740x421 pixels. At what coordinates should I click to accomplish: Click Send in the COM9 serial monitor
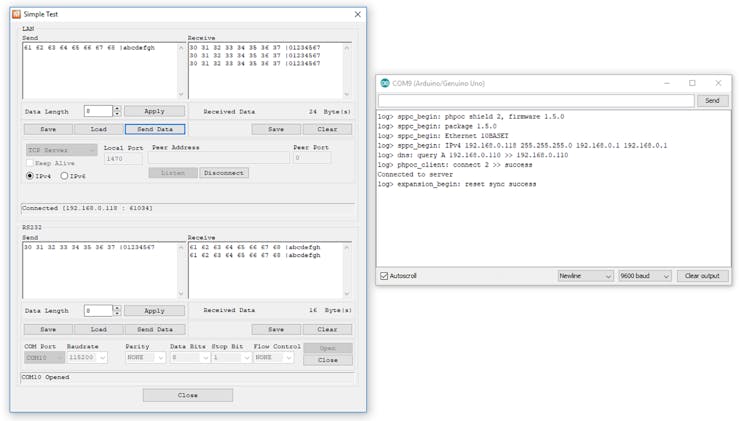pos(712,101)
